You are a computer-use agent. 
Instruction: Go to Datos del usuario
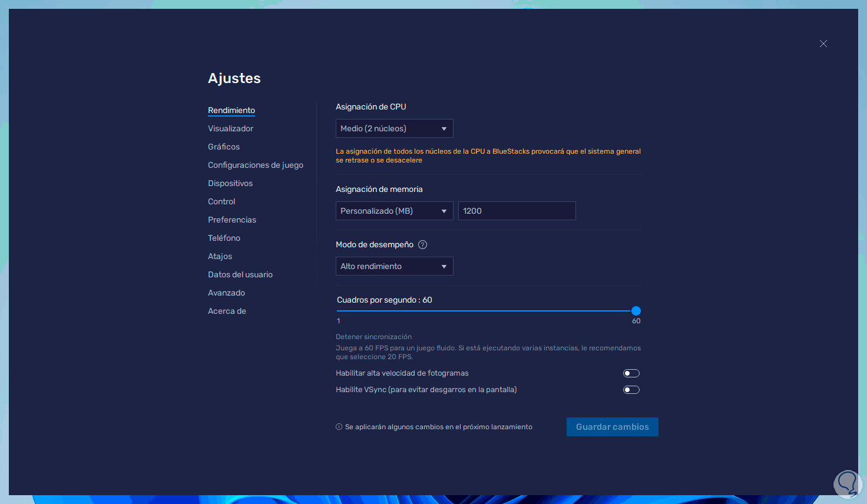coord(240,274)
